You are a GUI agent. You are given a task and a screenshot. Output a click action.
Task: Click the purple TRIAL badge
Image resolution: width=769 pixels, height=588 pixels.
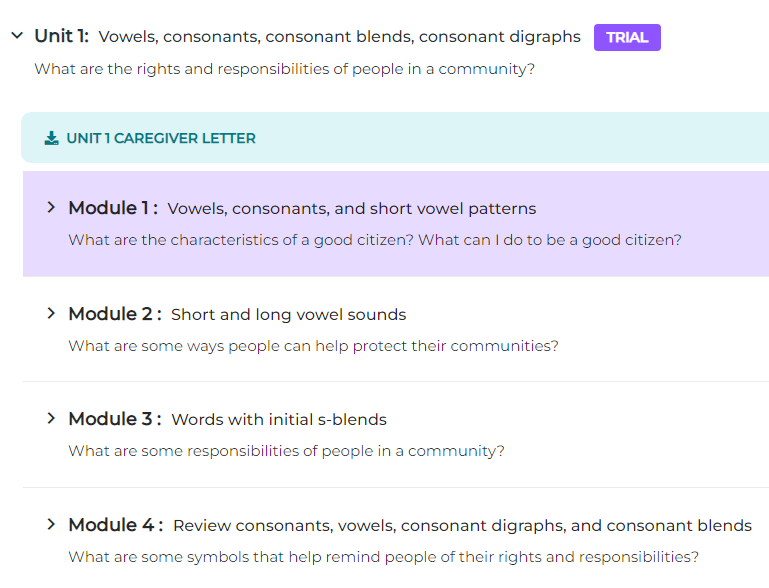pos(627,38)
